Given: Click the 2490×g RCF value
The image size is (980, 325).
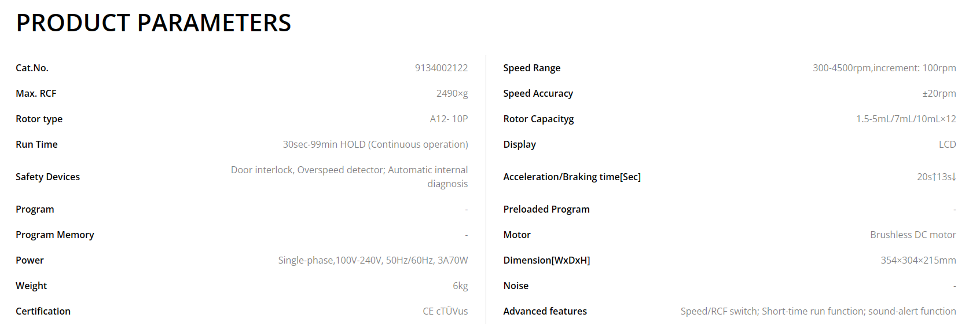Looking at the screenshot, I should pyautogui.click(x=452, y=93).
